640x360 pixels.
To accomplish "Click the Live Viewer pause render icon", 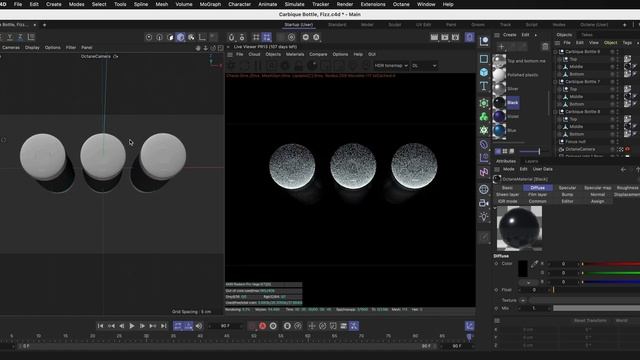I will tap(258, 65).
